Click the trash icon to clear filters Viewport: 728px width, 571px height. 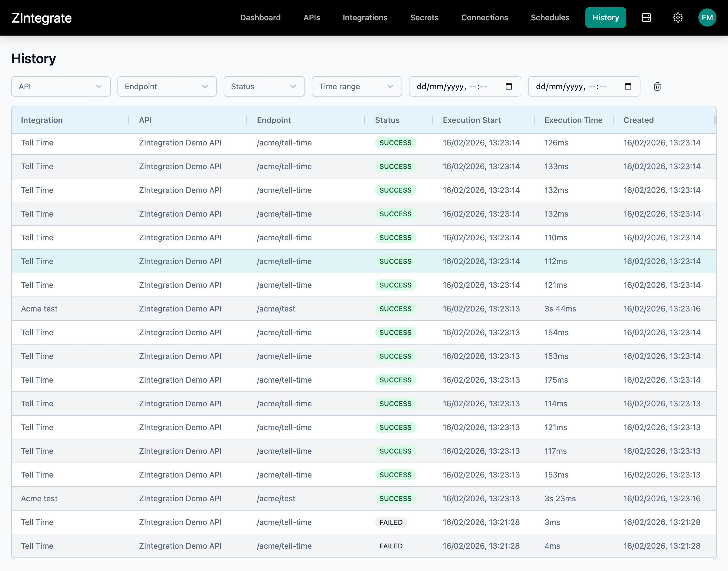point(657,87)
